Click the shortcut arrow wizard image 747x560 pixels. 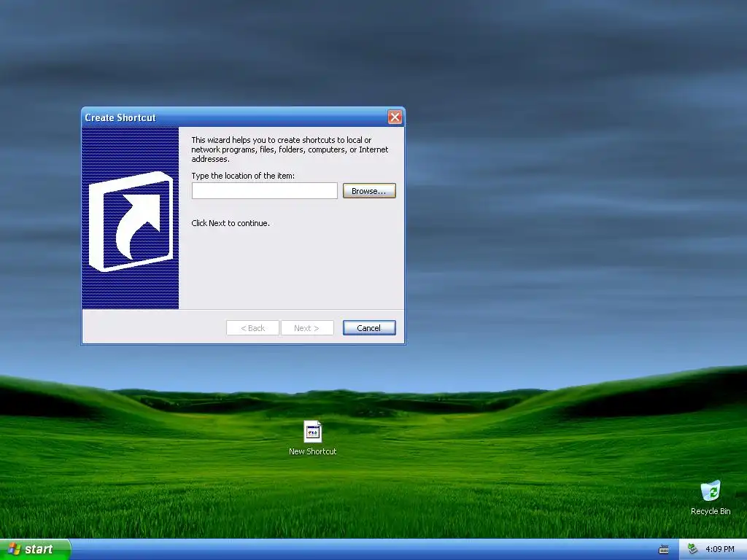131,218
